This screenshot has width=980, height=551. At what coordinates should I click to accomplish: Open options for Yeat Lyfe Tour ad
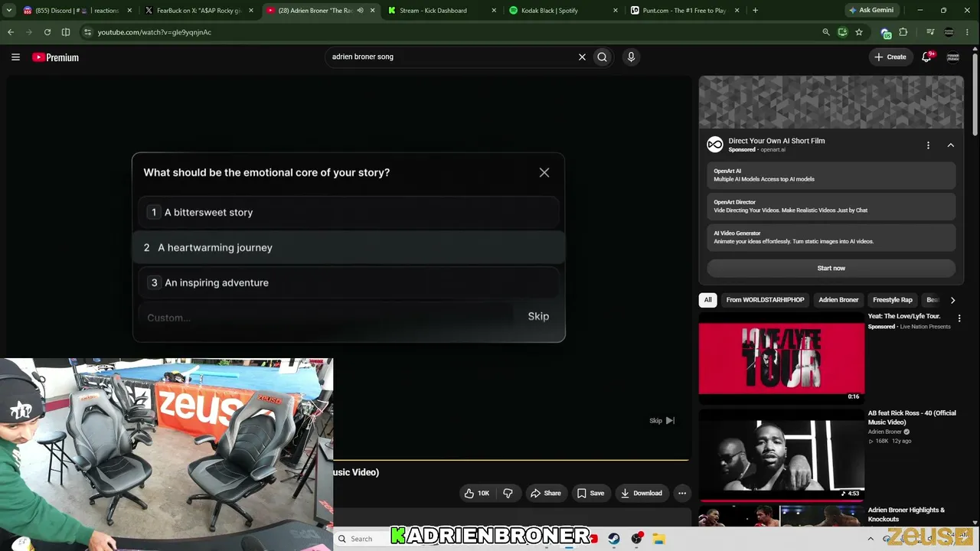click(959, 318)
